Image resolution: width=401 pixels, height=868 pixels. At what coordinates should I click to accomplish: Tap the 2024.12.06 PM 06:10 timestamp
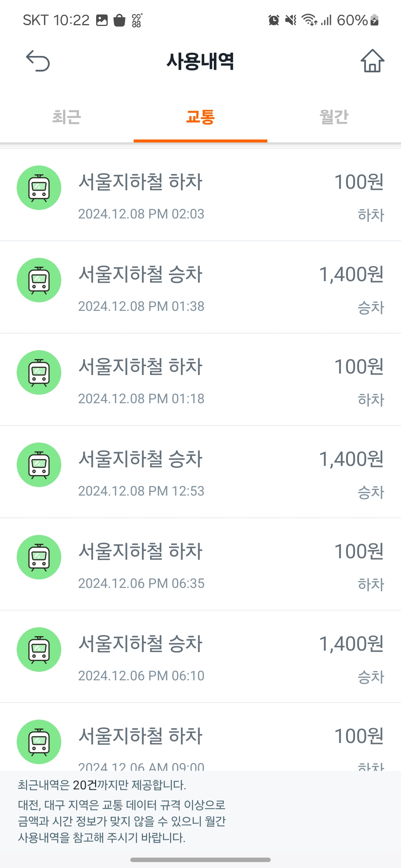pos(141,676)
